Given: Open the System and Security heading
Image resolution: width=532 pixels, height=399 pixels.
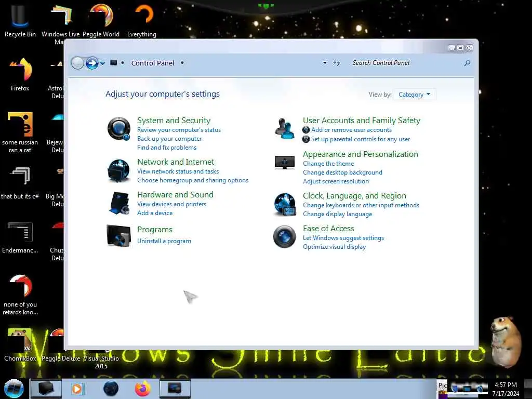Looking at the screenshot, I should 174,121.
